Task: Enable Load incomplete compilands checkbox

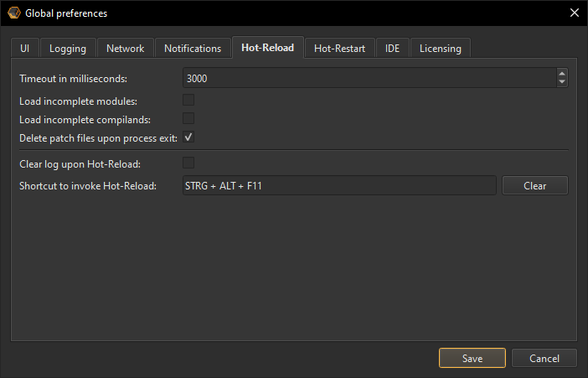Action: point(188,119)
